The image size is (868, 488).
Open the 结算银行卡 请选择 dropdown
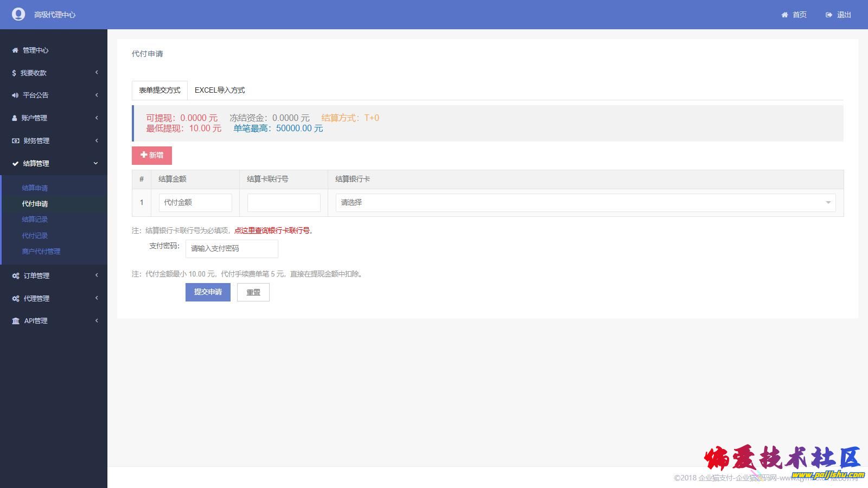pos(585,203)
